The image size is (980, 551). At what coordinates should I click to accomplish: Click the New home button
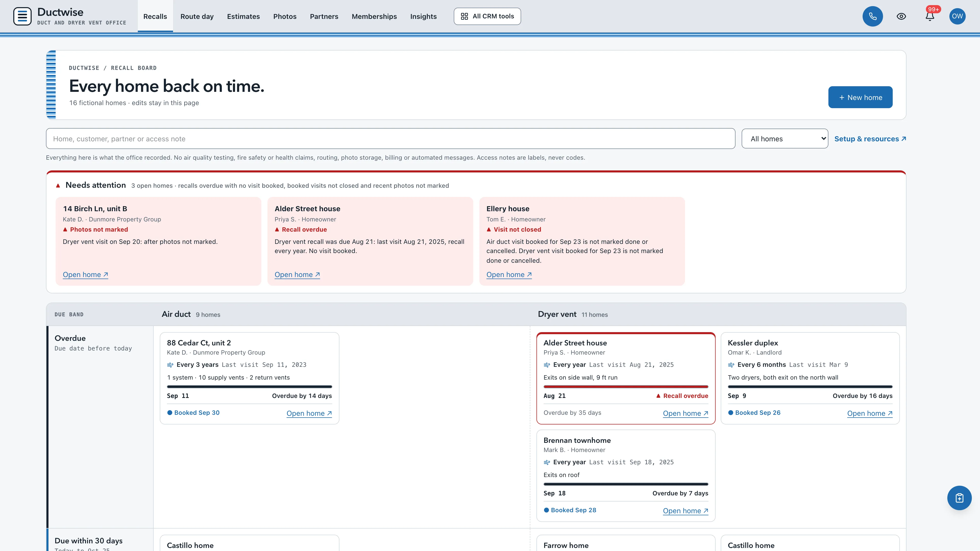860,97
